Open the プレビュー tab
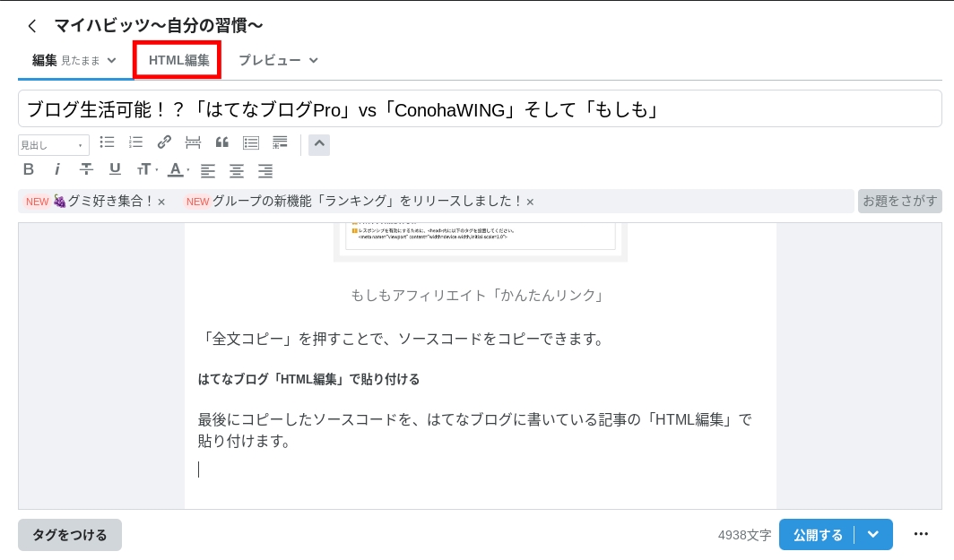This screenshot has height=560, width=954. (269, 59)
